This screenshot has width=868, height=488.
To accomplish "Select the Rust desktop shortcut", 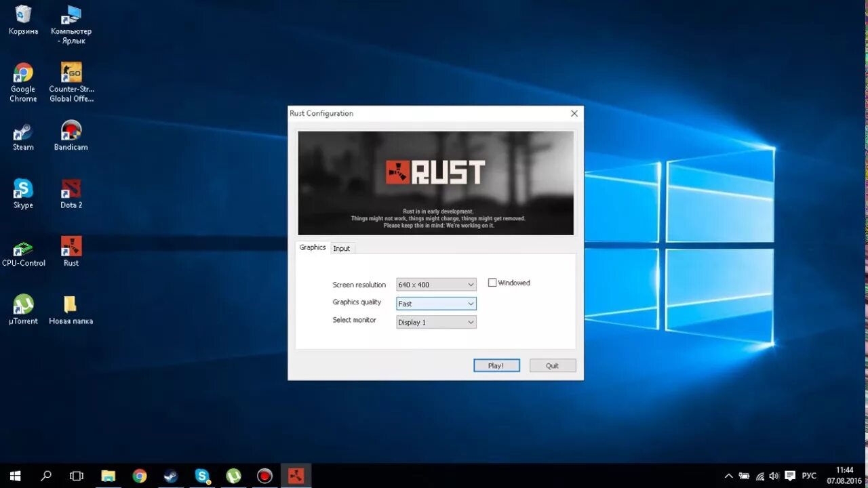I will pyautogui.click(x=71, y=252).
